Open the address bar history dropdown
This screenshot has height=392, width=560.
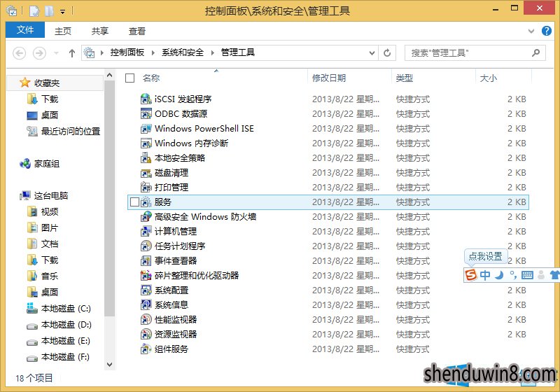372,52
